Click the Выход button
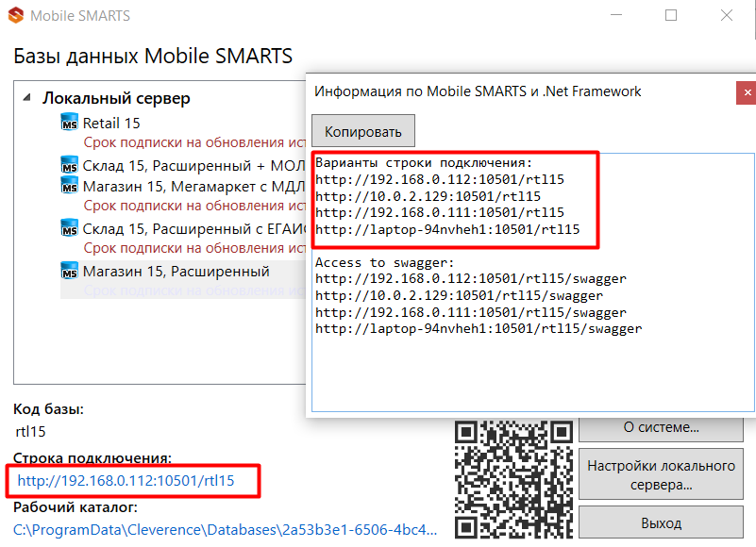Screen dimensions: 756x547 (x=661, y=522)
